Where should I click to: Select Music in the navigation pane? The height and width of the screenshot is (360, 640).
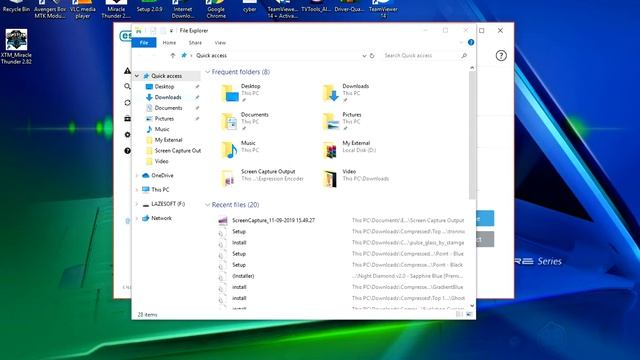pyautogui.click(x=162, y=129)
